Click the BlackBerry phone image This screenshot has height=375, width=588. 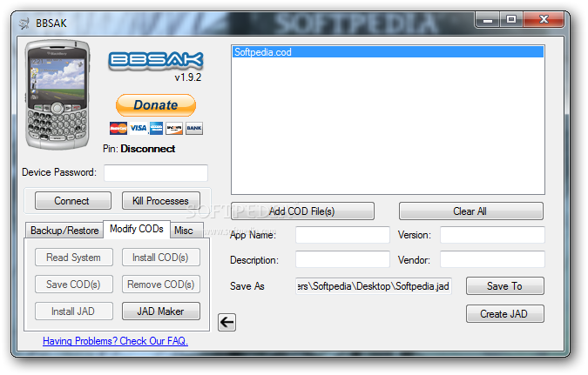(x=57, y=95)
